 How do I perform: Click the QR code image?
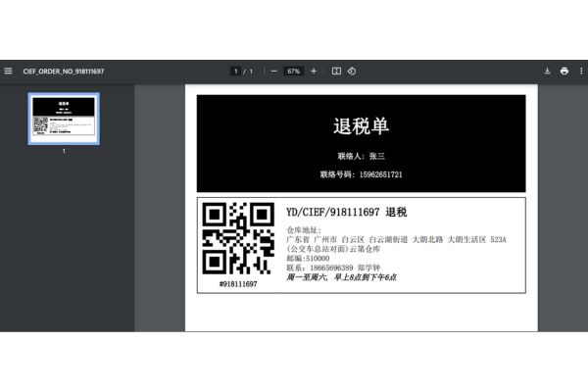[x=238, y=238]
